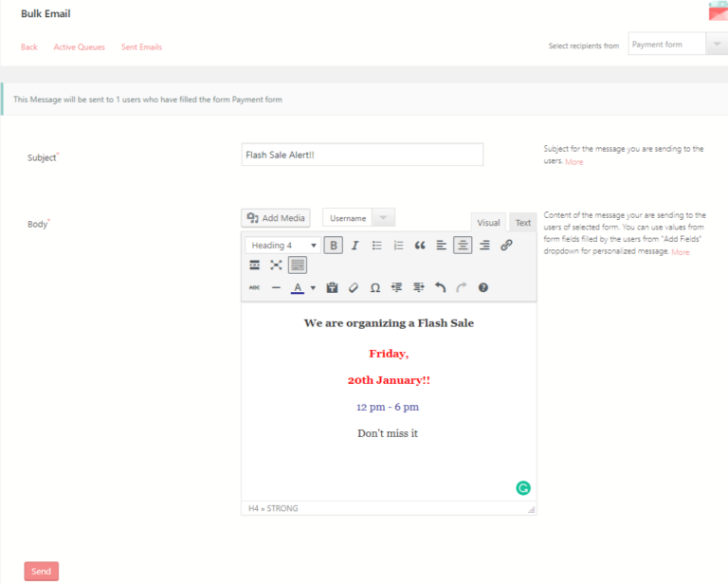This screenshot has height=585, width=728.
Task: Decrease indent of the paragraph
Action: (x=396, y=288)
